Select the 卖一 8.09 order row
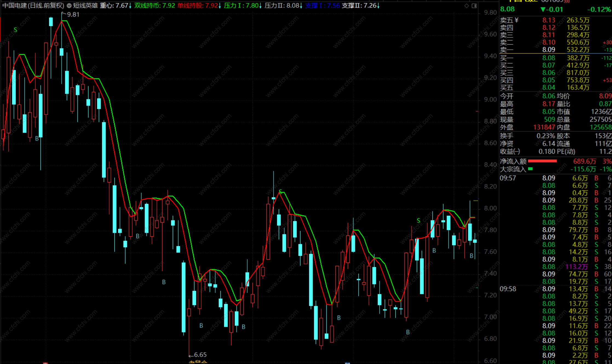This screenshot has width=612, height=364. point(548,50)
